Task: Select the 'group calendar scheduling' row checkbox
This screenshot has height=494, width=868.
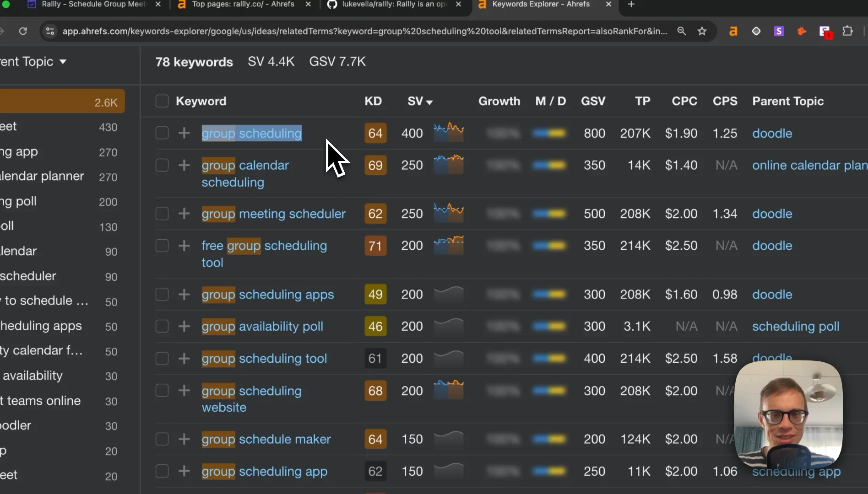Action: (x=162, y=165)
